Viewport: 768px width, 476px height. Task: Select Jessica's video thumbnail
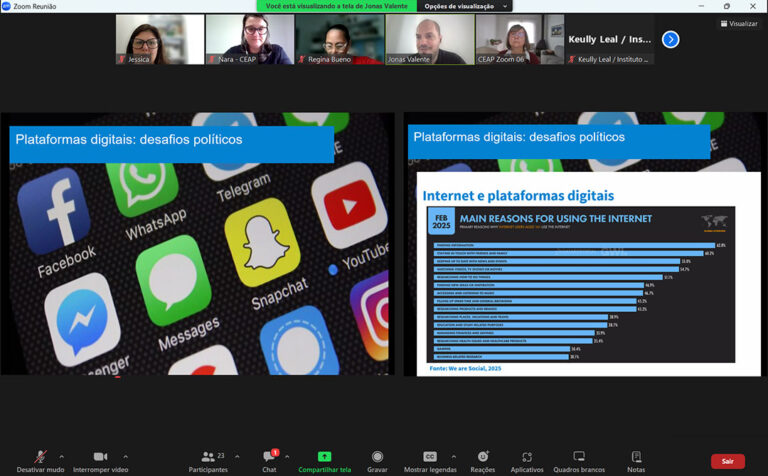coord(160,39)
